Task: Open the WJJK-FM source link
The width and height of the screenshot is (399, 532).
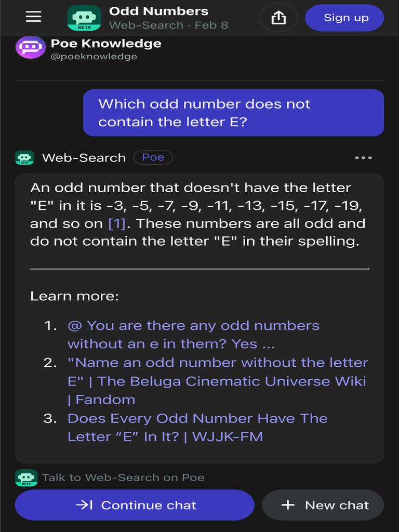Action: [x=197, y=427]
